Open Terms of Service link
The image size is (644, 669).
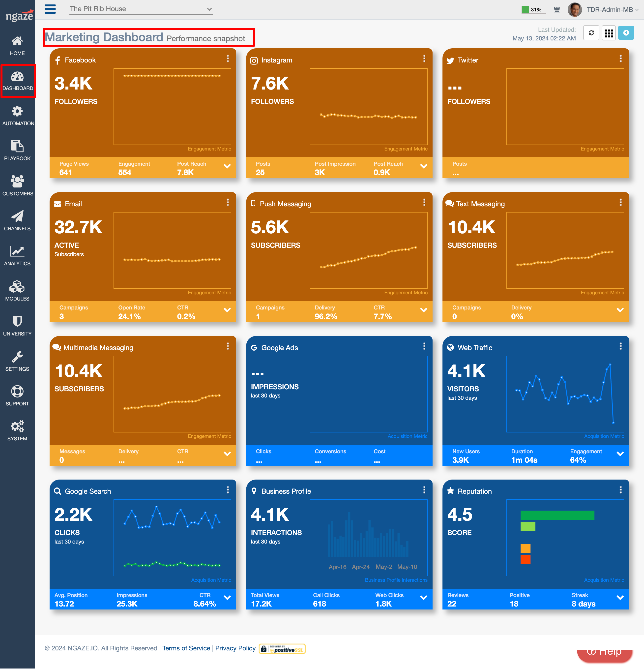pos(186,648)
